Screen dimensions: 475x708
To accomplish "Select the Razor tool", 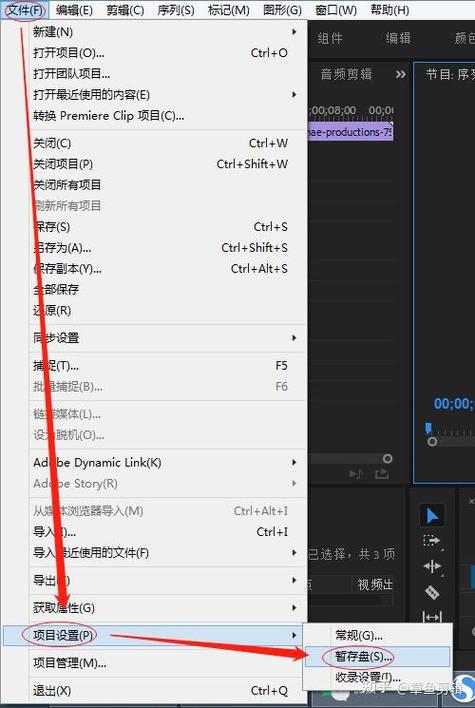I will (432, 592).
